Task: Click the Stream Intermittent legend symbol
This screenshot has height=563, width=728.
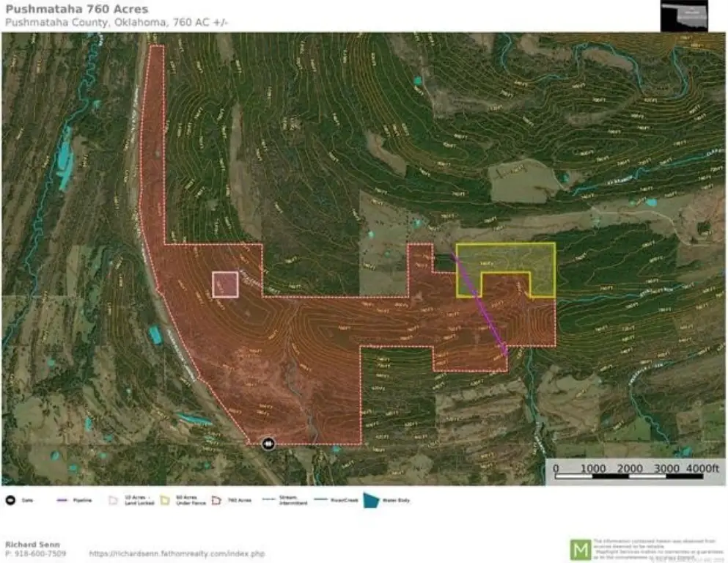Action: [x=268, y=501]
